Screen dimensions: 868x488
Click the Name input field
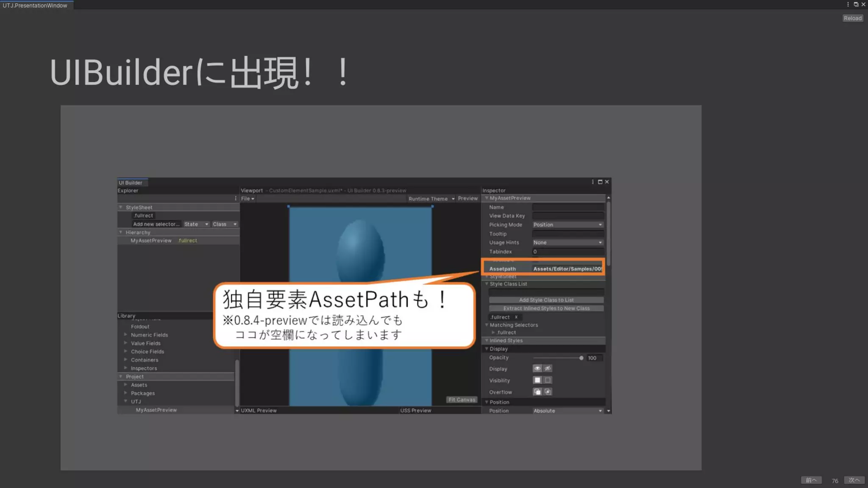click(568, 207)
